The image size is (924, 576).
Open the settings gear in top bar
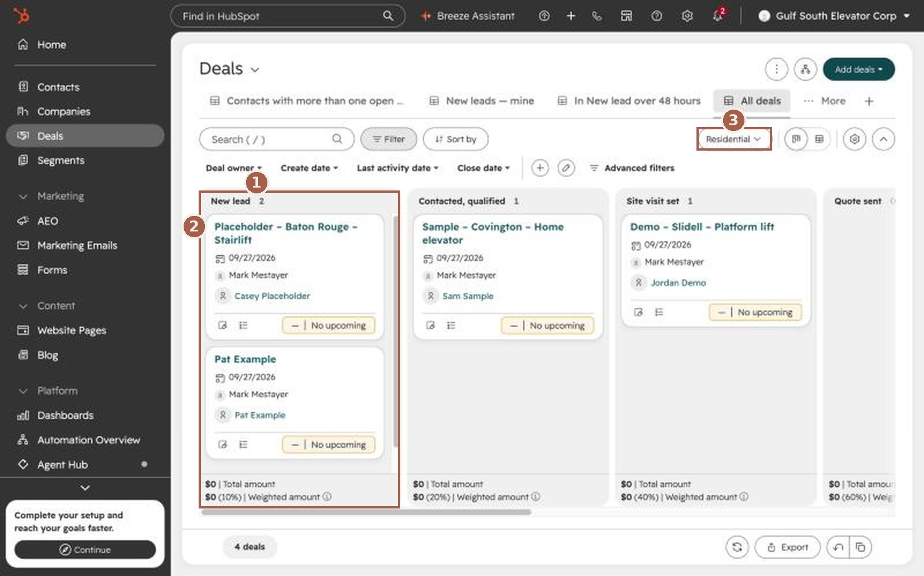click(687, 16)
